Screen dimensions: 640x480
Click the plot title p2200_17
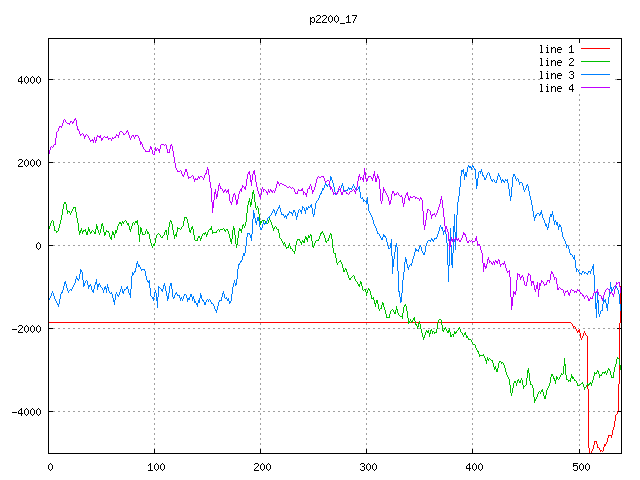click(334, 19)
